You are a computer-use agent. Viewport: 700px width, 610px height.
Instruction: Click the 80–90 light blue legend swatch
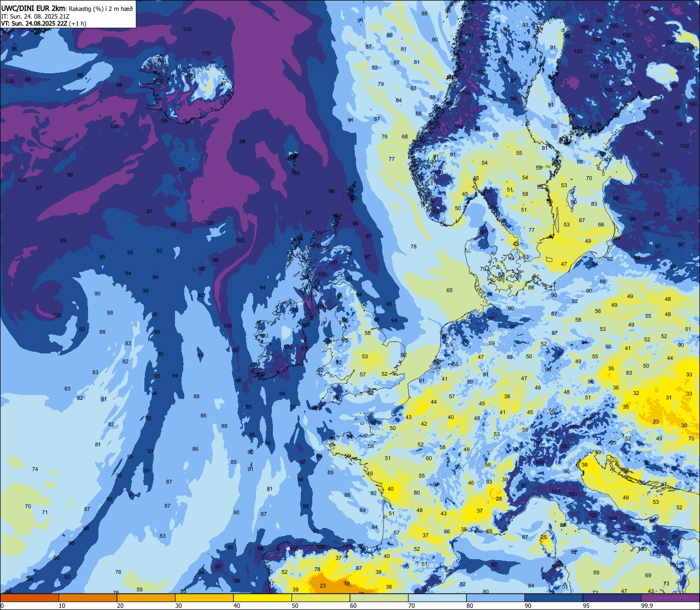click(x=495, y=598)
